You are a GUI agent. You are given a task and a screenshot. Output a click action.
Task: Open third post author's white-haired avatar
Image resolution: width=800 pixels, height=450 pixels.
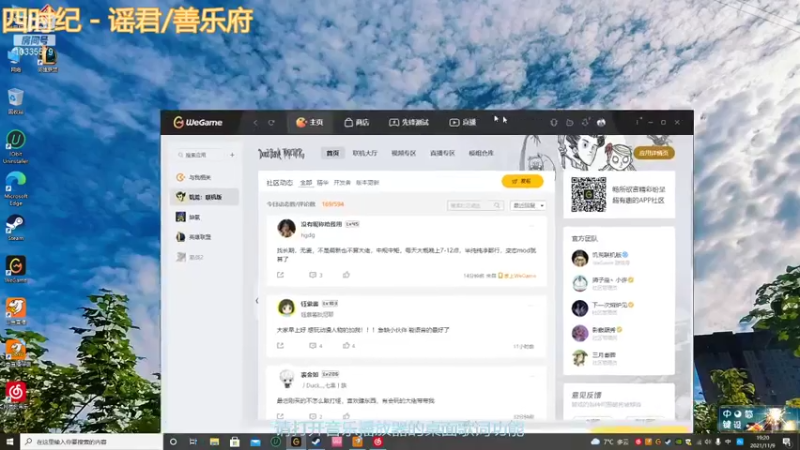(x=286, y=379)
